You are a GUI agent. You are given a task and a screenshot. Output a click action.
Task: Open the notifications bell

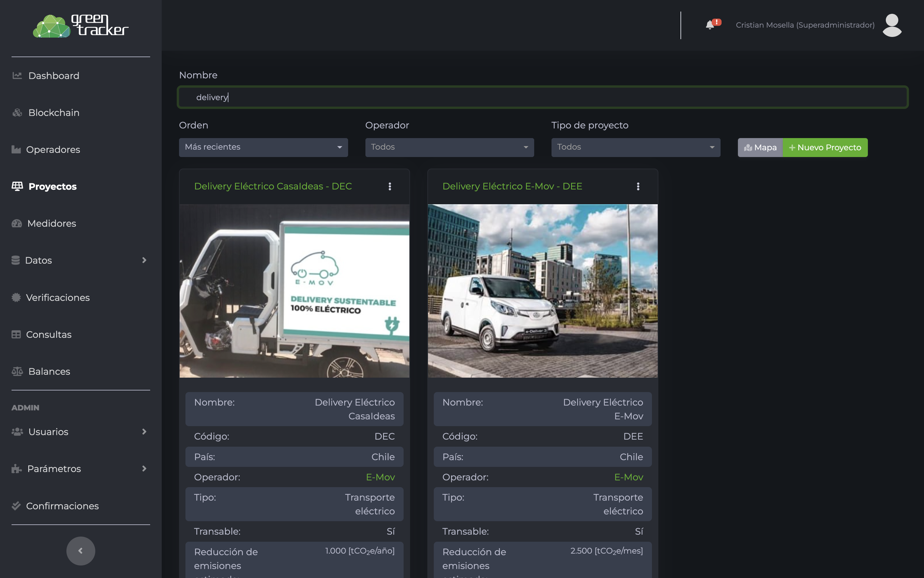click(710, 25)
